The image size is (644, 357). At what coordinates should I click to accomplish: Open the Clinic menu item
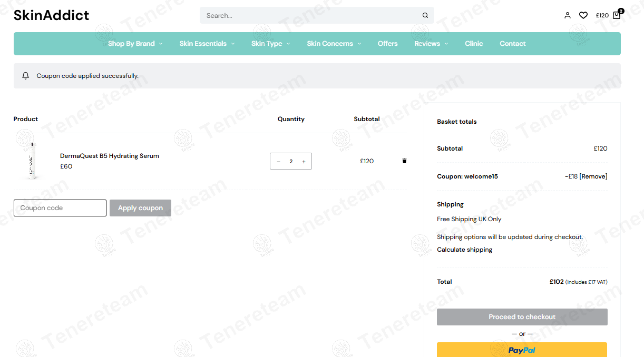[474, 44]
